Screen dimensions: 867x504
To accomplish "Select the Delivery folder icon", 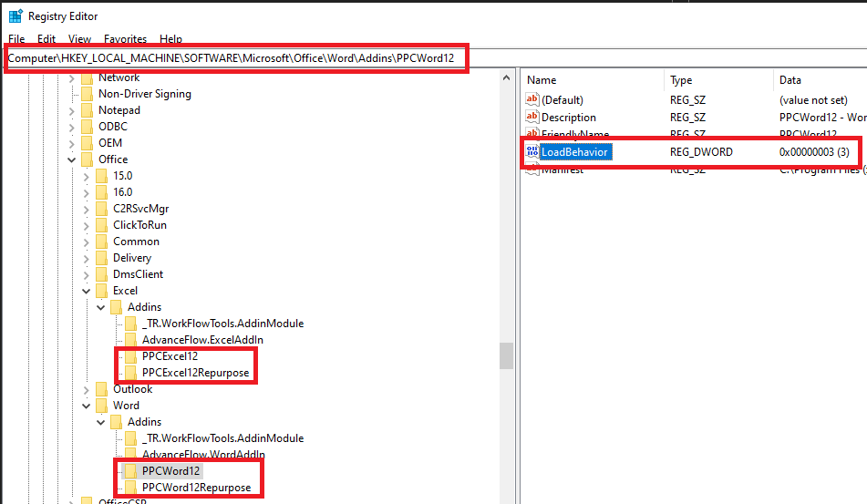I will (102, 258).
